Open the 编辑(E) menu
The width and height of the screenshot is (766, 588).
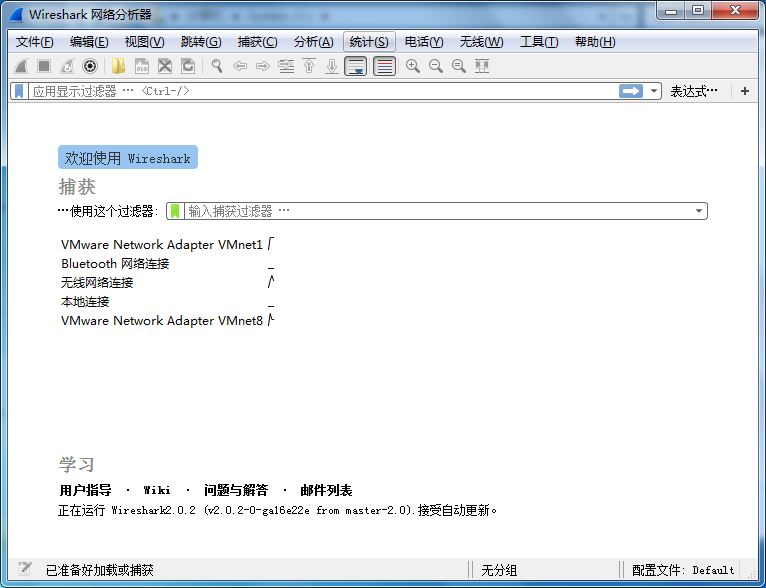(x=89, y=42)
